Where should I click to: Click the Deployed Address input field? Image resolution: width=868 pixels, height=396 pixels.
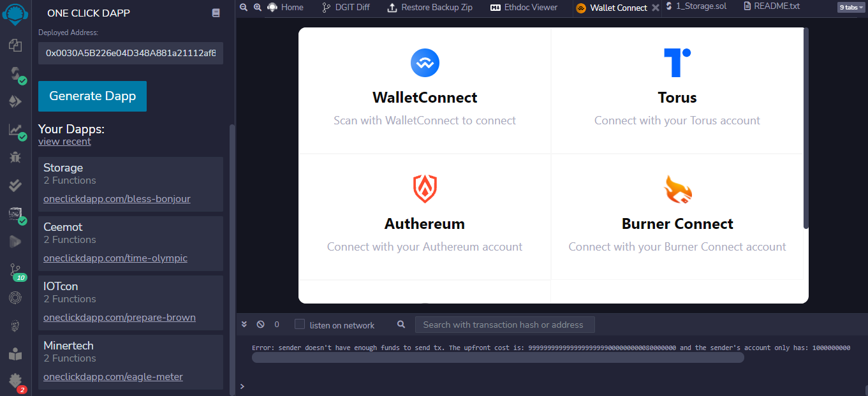click(131, 53)
